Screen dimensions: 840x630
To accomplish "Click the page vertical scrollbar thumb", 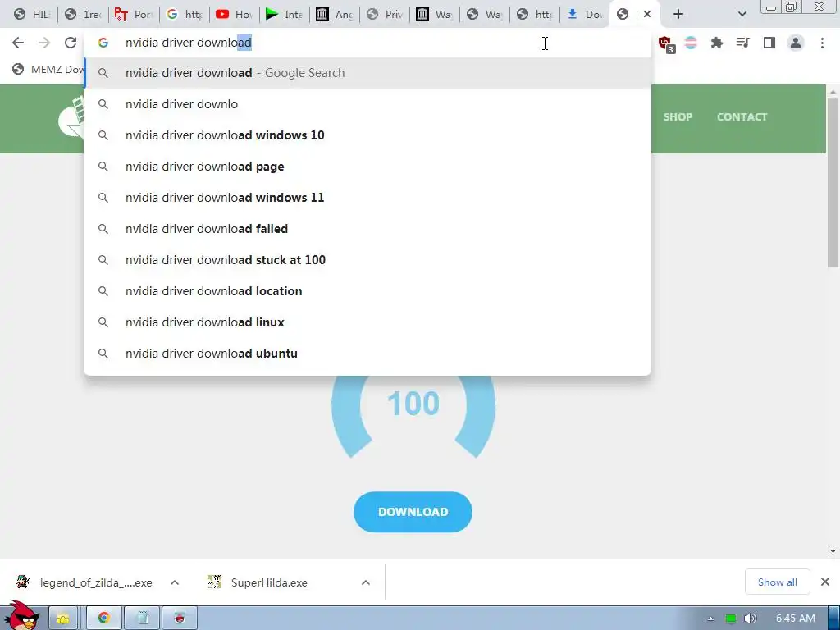I will point(833,182).
